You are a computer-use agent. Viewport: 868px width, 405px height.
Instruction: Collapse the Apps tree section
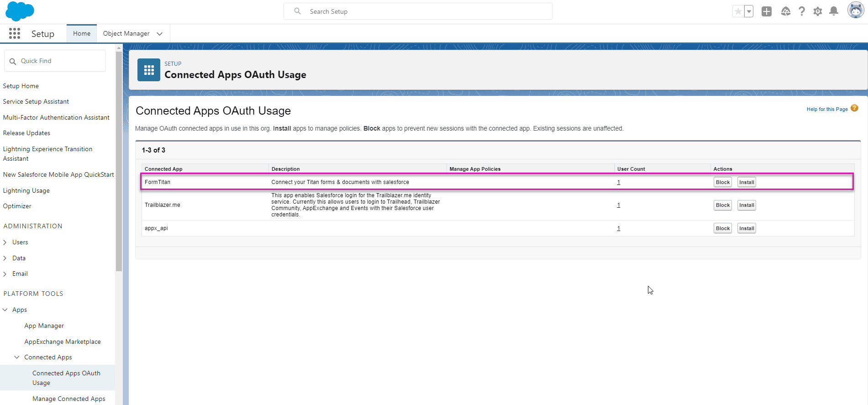pos(5,310)
